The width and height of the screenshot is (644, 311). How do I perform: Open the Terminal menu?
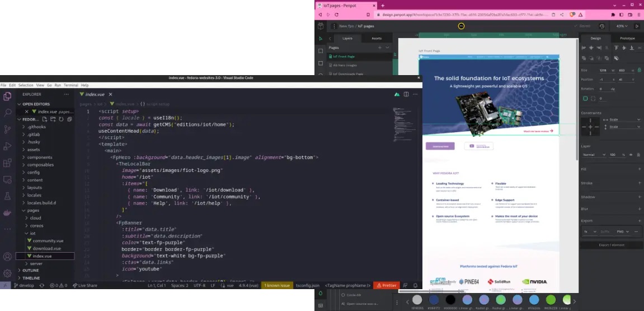point(70,85)
